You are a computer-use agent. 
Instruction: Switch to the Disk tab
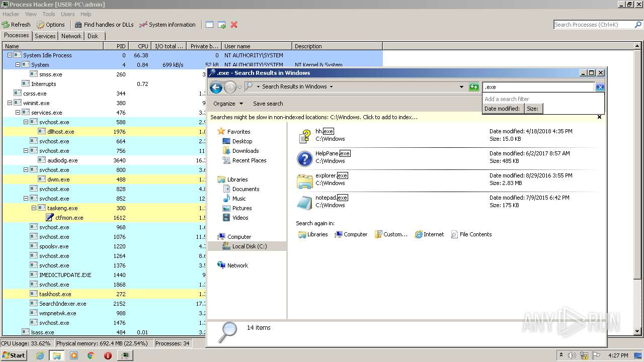click(x=93, y=36)
